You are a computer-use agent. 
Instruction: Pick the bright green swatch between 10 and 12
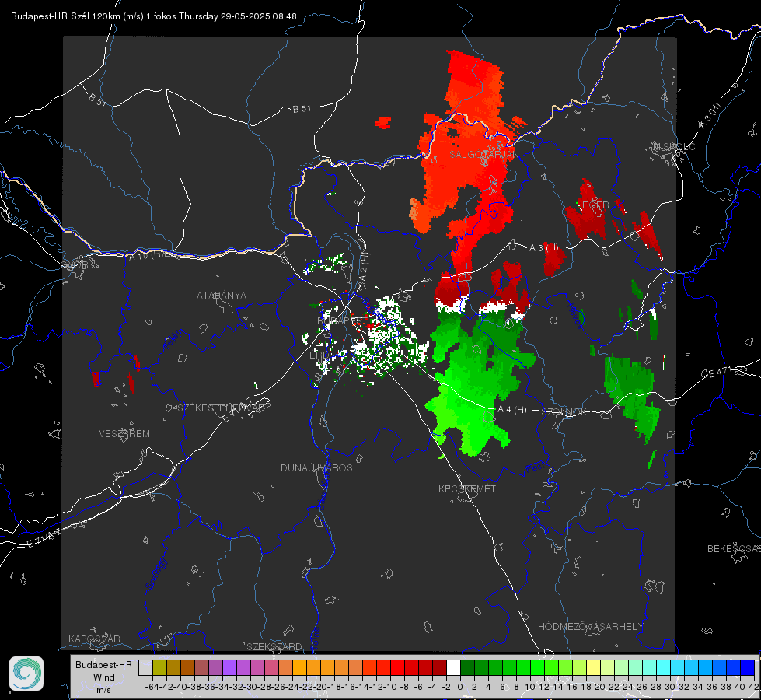click(x=537, y=667)
